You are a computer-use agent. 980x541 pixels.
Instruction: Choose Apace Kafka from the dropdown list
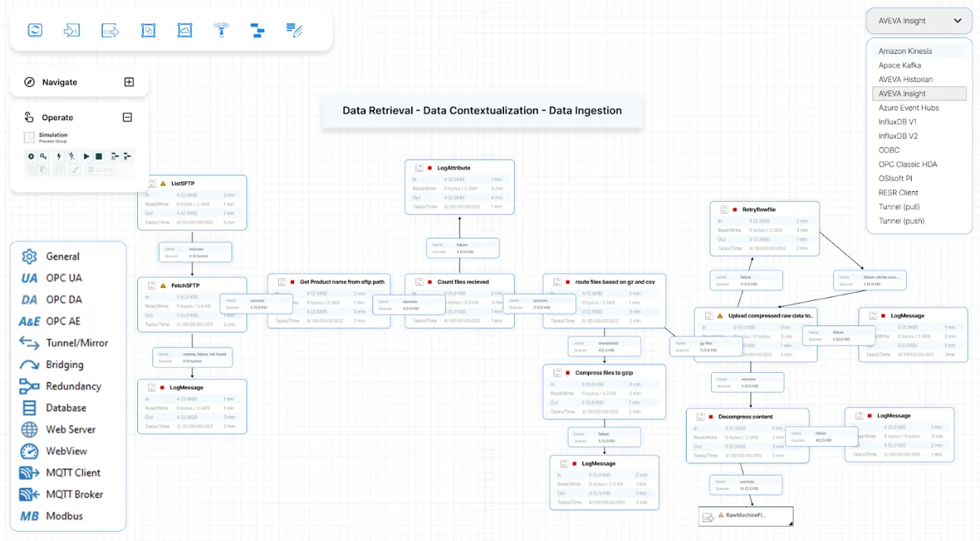click(x=920, y=65)
